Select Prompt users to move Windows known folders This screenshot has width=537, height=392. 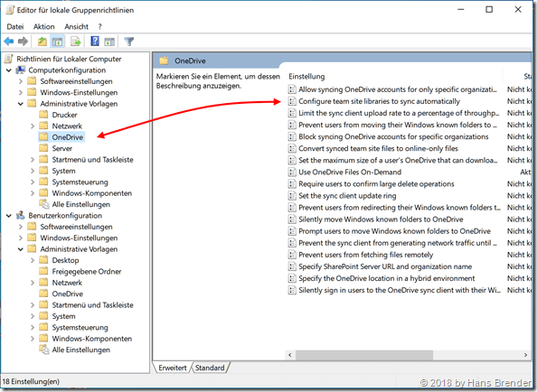[x=394, y=231]
